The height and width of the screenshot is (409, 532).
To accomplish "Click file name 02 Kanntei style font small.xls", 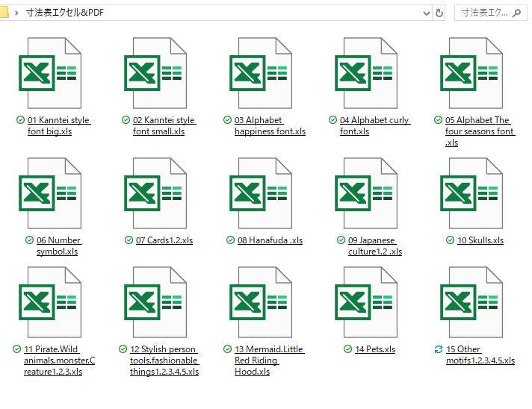I will tap(164, 125).
